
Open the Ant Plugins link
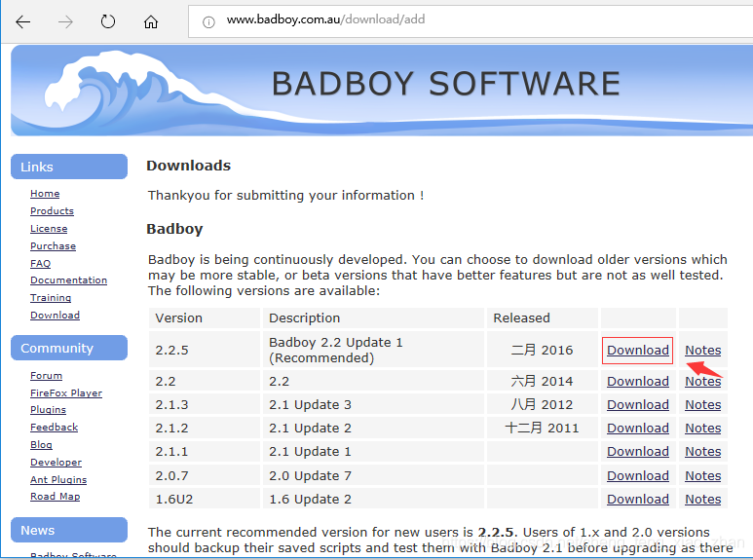(58, 479)
